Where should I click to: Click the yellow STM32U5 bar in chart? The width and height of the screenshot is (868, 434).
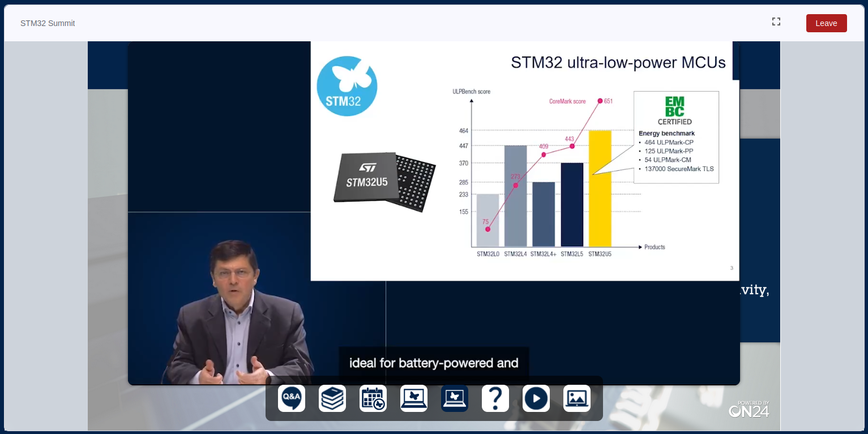(x=600, y=188)
